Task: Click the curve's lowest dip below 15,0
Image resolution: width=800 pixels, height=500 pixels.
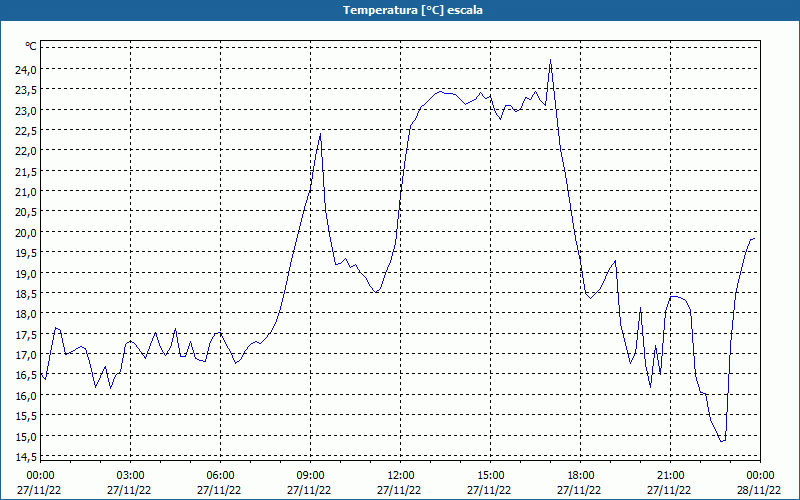Action: click(x=722, y=440)
